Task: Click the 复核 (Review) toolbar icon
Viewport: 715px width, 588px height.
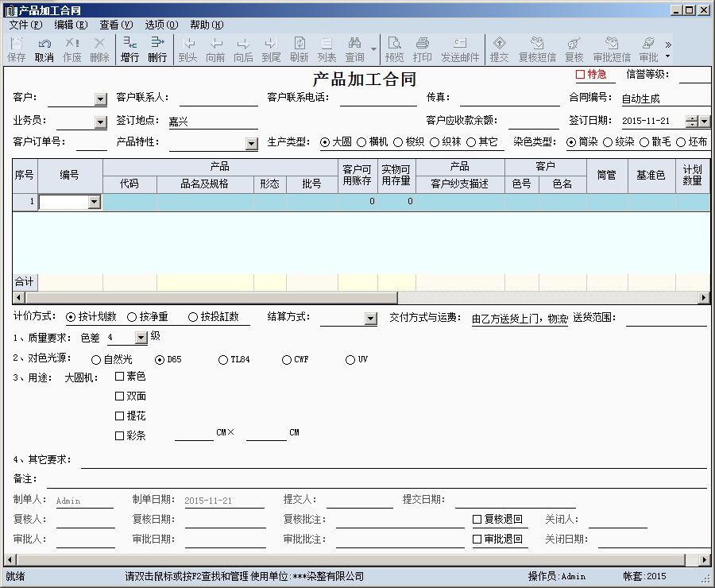Action: click(x=574, y=49)
